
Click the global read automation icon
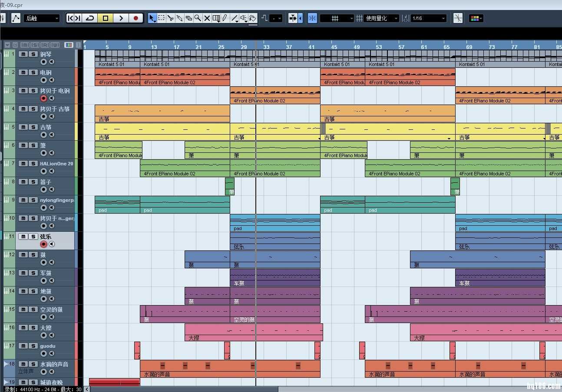pos(44,45)
